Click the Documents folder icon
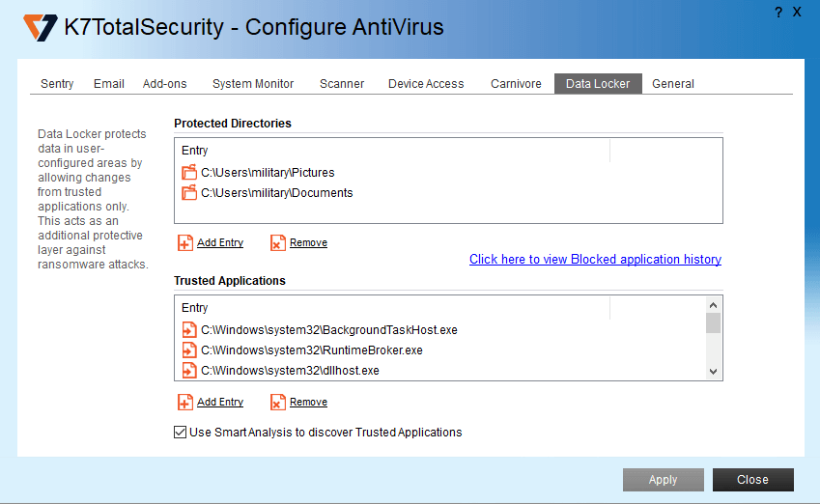This screenshot has height=504, width=820. 189,193
